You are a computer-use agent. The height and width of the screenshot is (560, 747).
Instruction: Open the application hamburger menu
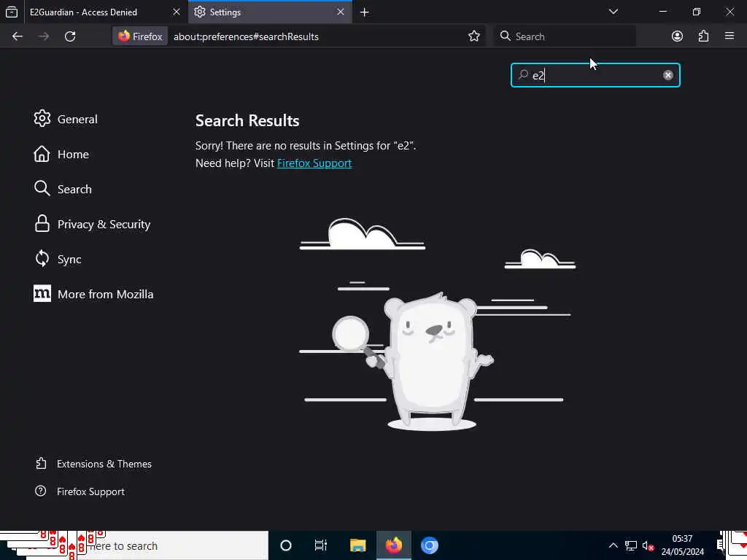[729, 36]
